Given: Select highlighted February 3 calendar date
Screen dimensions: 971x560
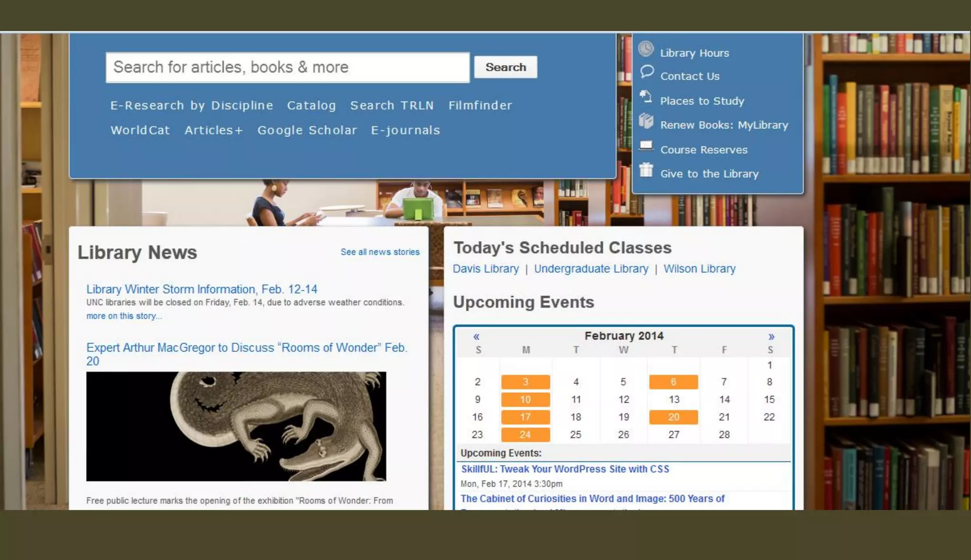Looking at the screenshot, I should tap(525, 382).
